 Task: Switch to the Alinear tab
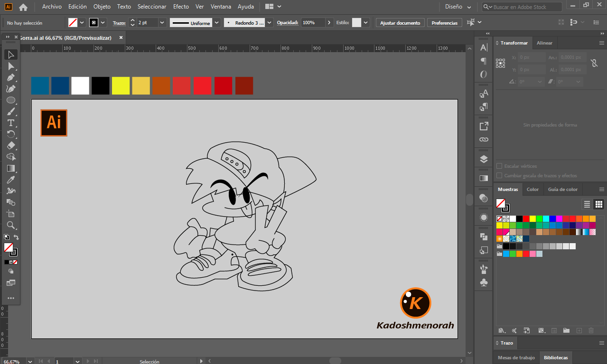pyautogui.click(x=544, y=43)
